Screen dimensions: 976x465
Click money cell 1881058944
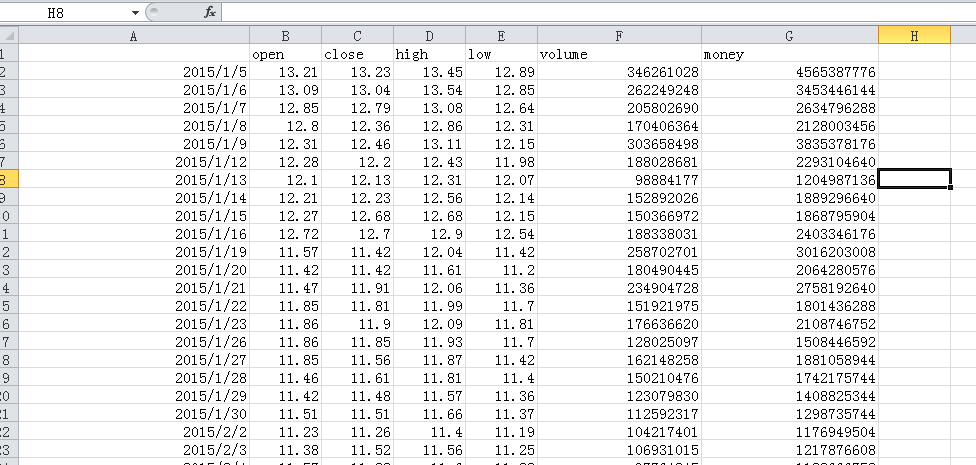click(x=790, y=360)
